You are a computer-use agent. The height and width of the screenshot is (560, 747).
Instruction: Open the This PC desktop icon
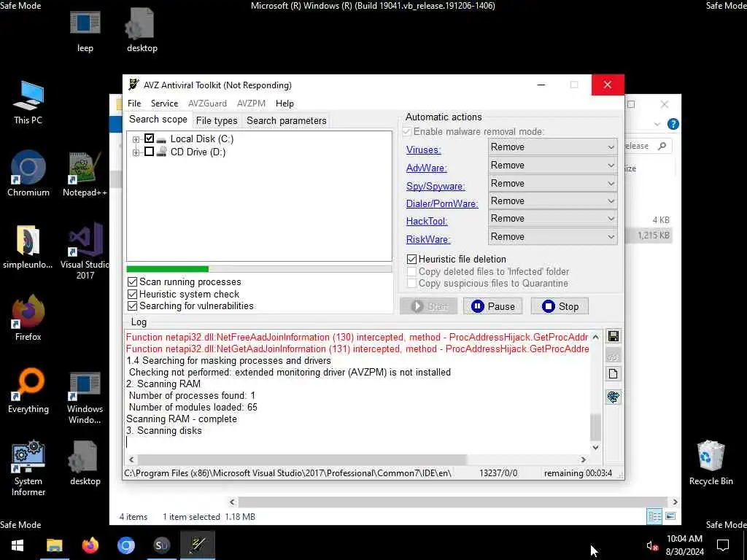coord(28,102)
